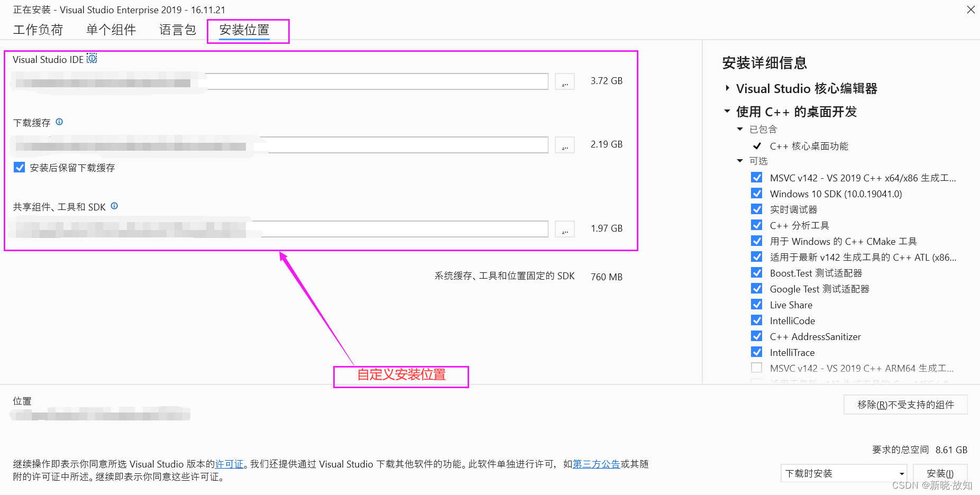Uncheck the C++ 分析工具 component

[757, 225]
